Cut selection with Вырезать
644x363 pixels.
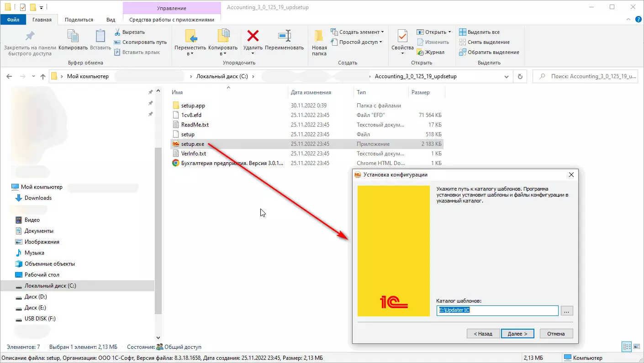[129, 32]
